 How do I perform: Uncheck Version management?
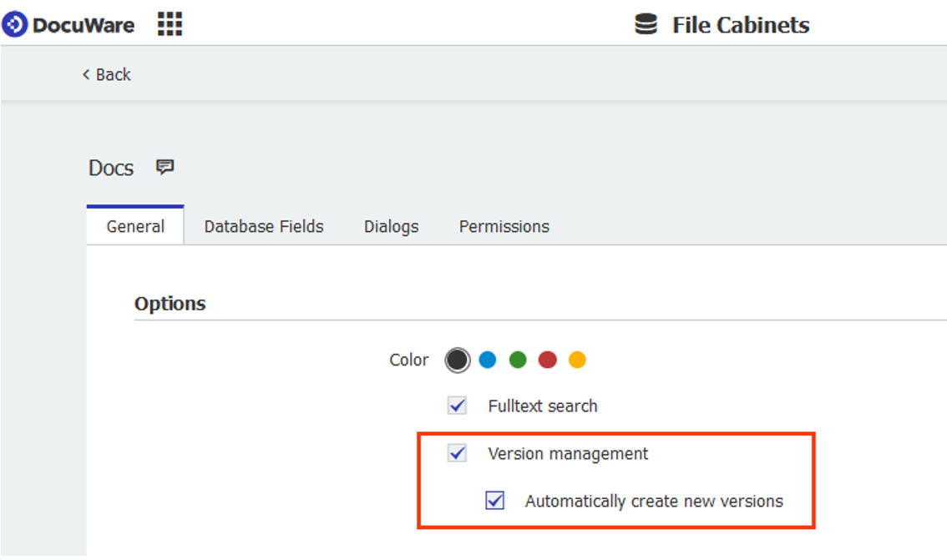pos(456,453)
